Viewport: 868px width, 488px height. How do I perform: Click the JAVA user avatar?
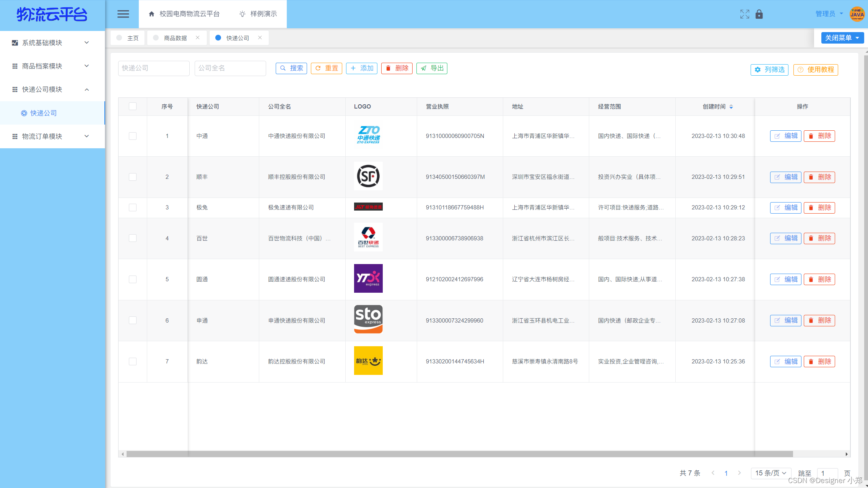pyautogui.click(x=857, y=14)
